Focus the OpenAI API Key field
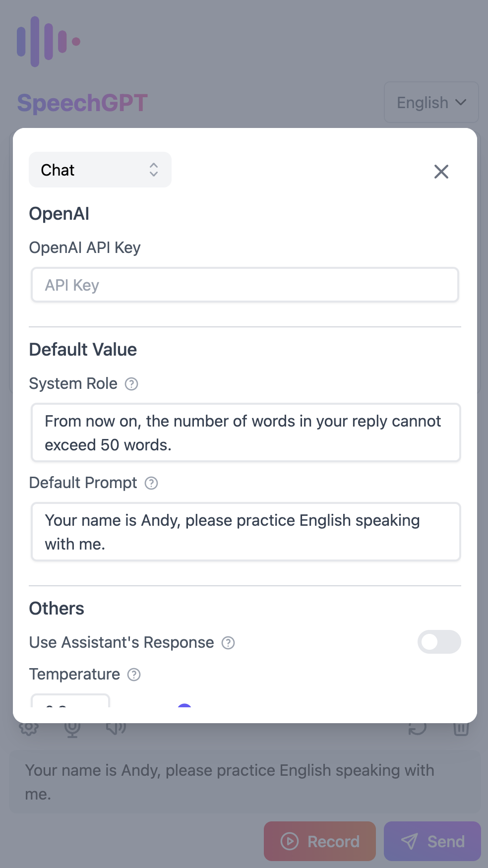This screenshot has height=868, width=488. point(245,285)
